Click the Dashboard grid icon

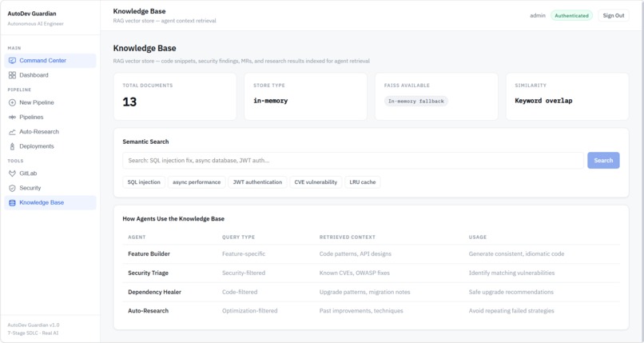tap(12, 75)
